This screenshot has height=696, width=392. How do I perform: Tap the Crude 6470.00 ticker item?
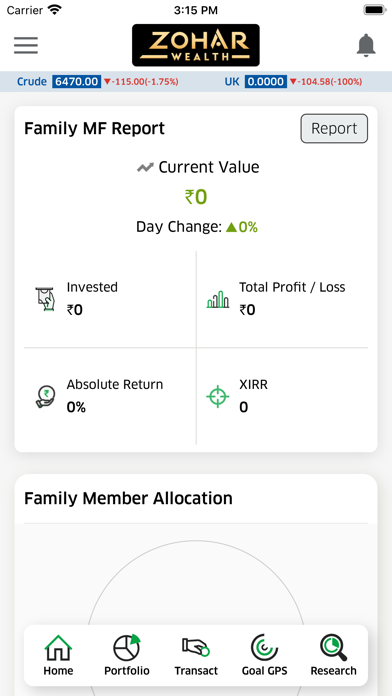click(98, 82)
